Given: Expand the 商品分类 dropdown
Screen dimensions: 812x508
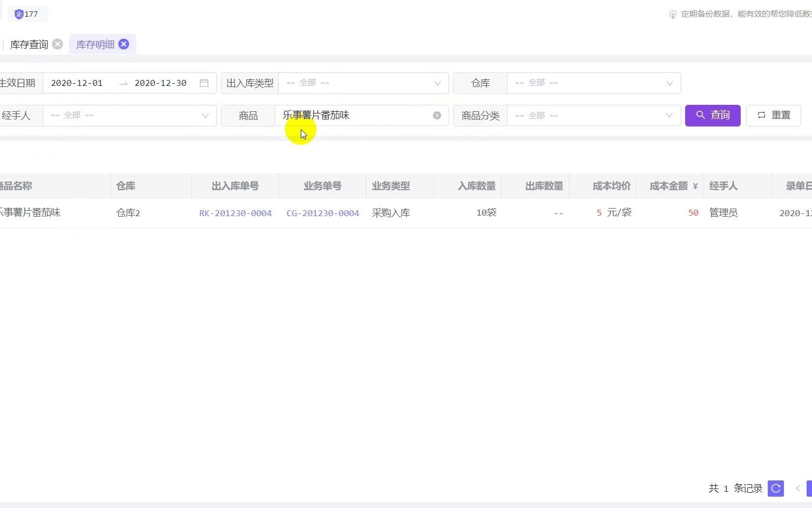Looking at the screenshot, I should 594,116.
